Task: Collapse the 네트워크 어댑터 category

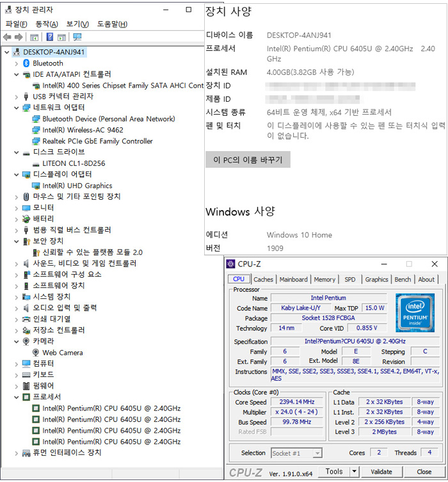Action: click(x=17, y=108)
